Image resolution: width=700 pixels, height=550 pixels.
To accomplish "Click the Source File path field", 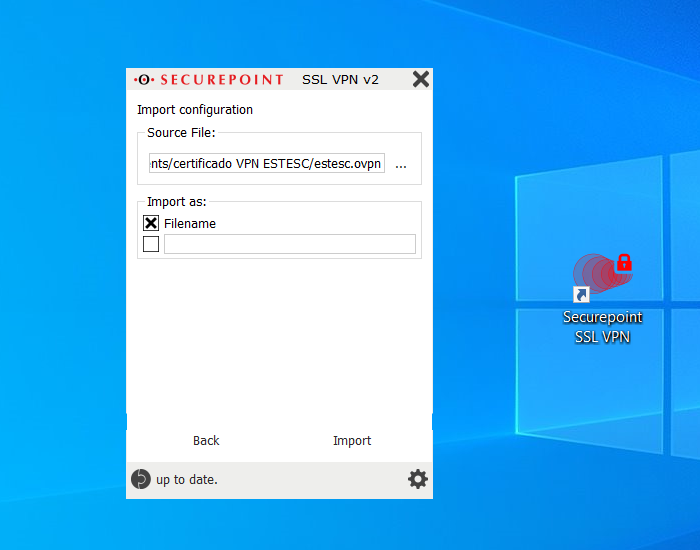I will (x=267, y=163).
